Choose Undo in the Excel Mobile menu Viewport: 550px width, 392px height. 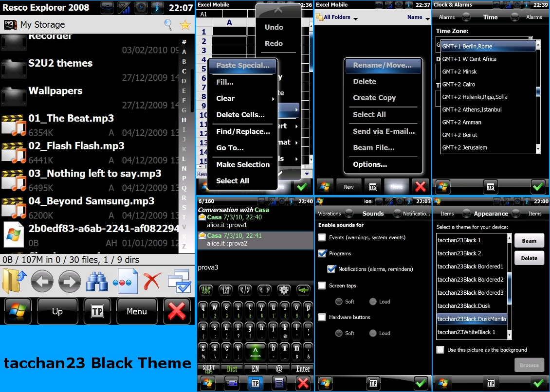coord(274,27)
